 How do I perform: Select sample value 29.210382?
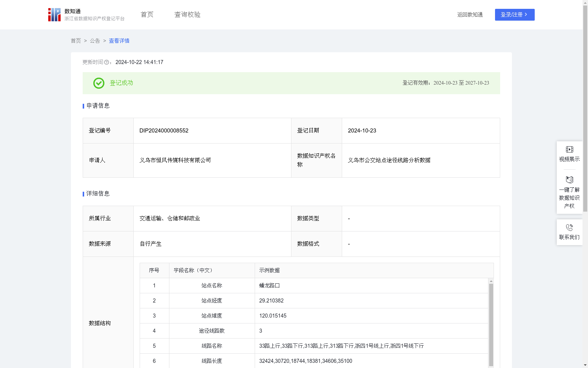click(x=271, y=301)
